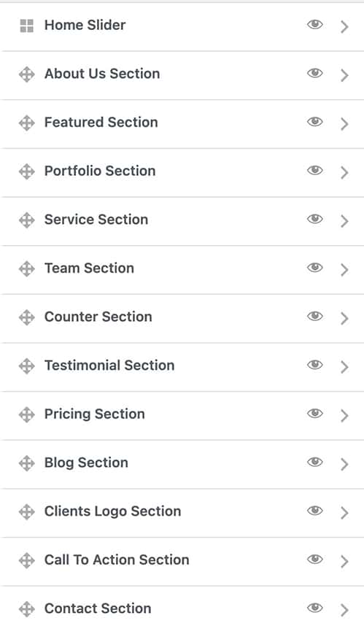Click the Counter Section label
This screenshot has height=634, width=364.
coord(98,317)
